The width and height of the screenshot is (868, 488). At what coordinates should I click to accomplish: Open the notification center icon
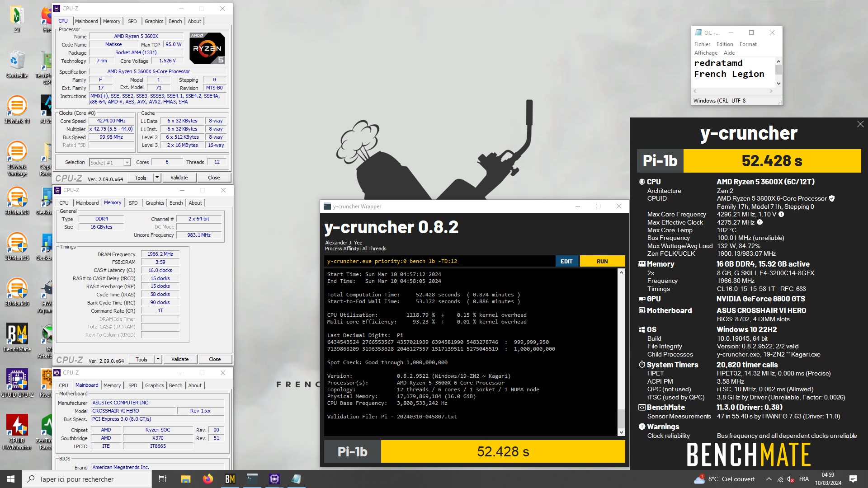point(853,479)
